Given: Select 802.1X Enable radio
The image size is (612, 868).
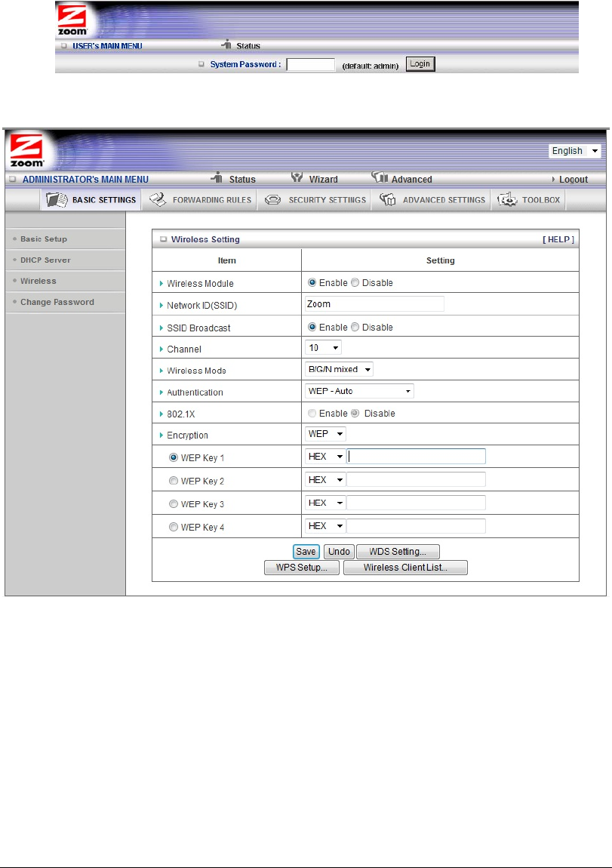Looking at the screenshot, I should pyautogui.click(x=312, y=414).
